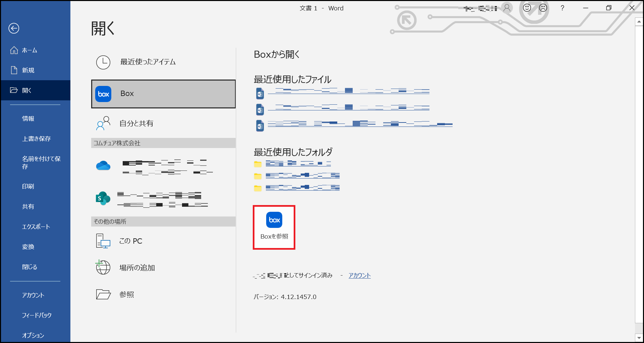Send a smile feedback via the happy face

pyautogui.click(x=527, y=8)
